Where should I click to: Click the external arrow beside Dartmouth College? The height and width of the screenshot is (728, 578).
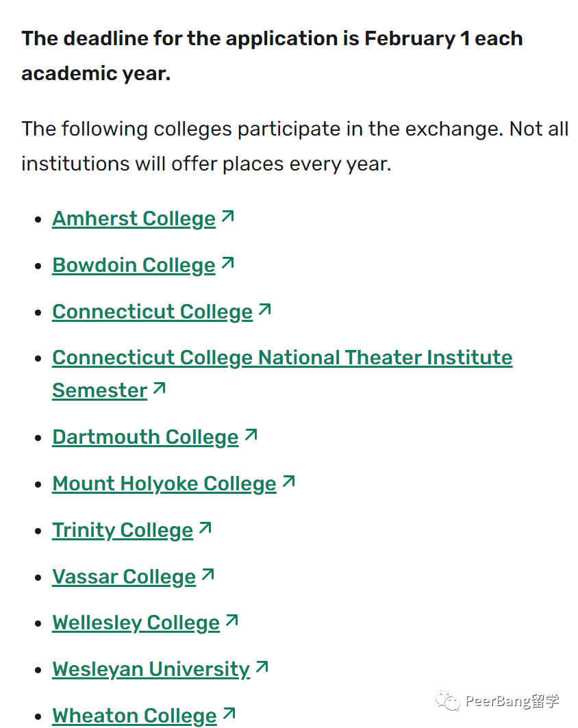[x=251, y=435]
